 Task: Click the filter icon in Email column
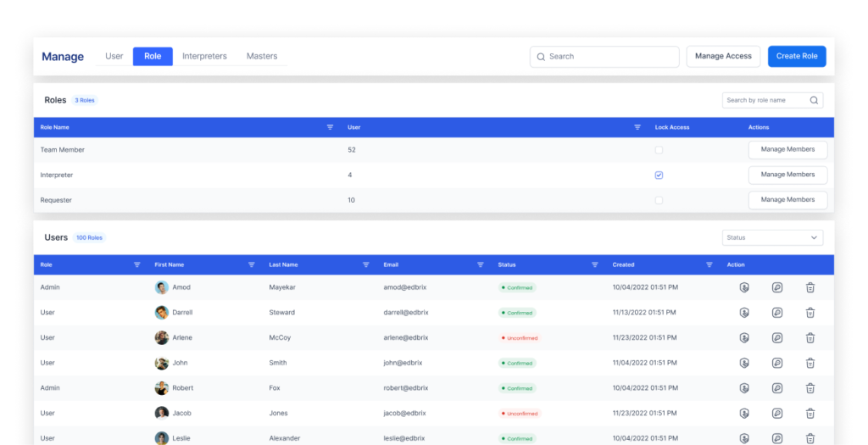click(481, 264)
